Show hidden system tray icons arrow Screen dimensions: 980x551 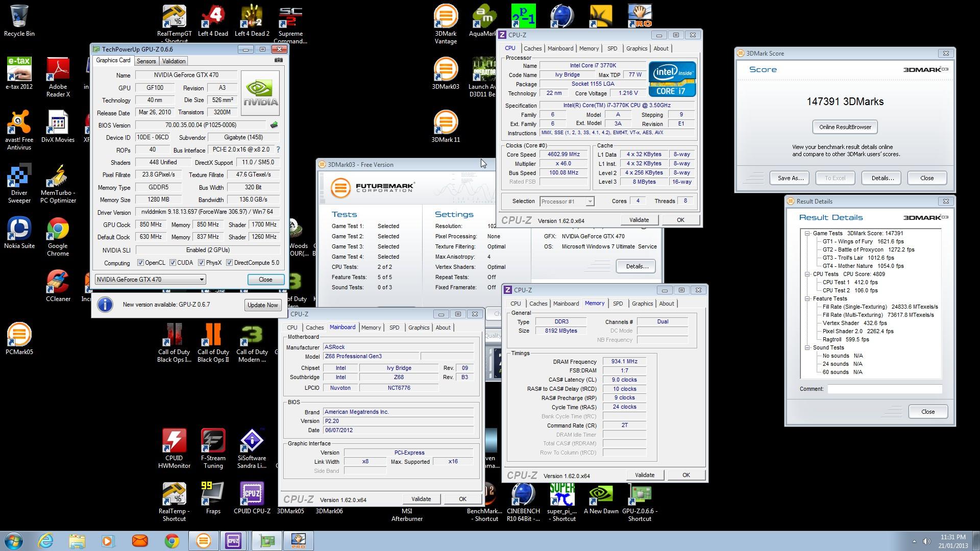tap(914, 541)
